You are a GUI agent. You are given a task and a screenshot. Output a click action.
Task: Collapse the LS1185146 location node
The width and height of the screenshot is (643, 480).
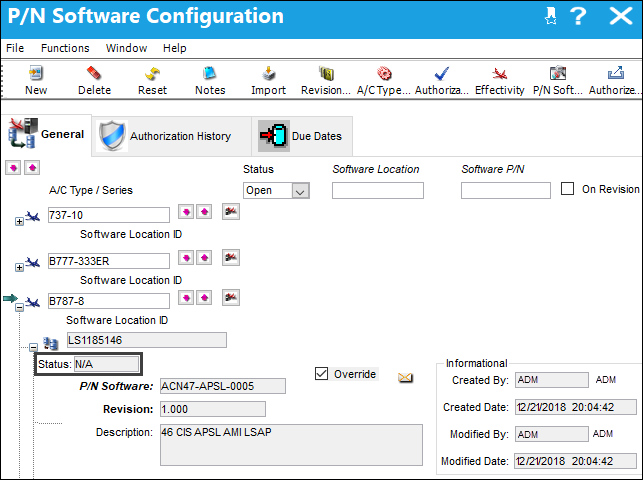coord(34,348)
